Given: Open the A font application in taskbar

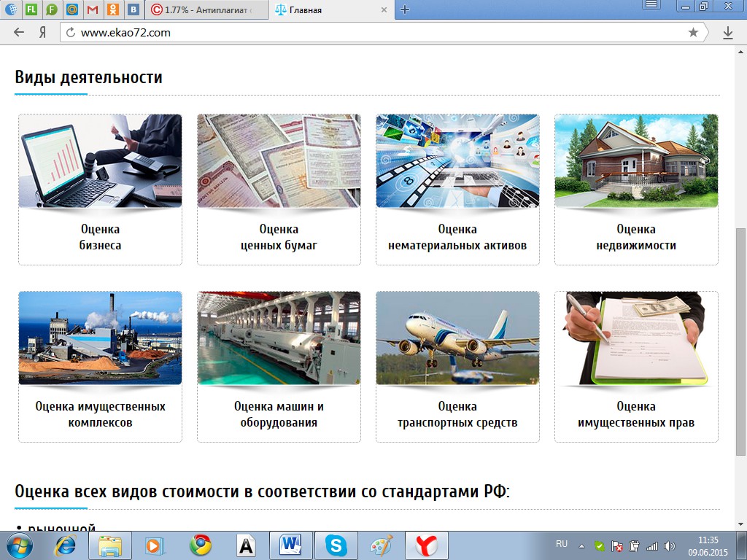Looking at the screenshot, I should tap(246, 545).
